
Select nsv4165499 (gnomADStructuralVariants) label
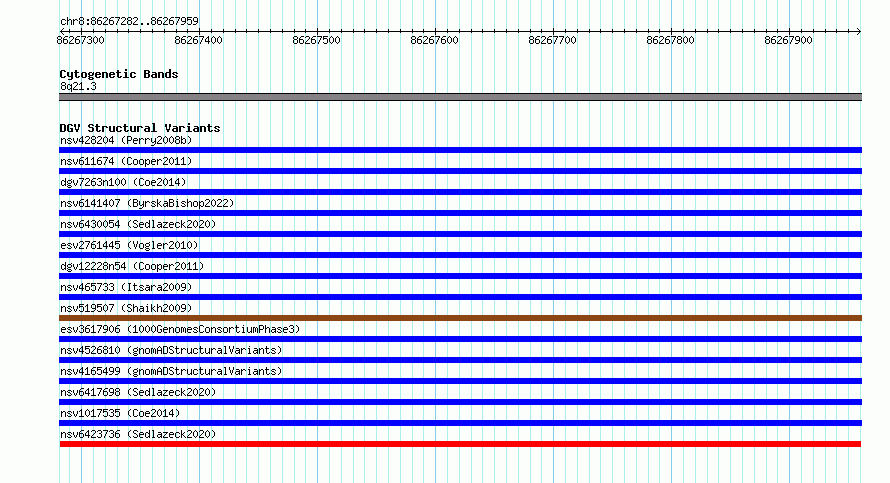pyautogui.click(x=171, y=371)
